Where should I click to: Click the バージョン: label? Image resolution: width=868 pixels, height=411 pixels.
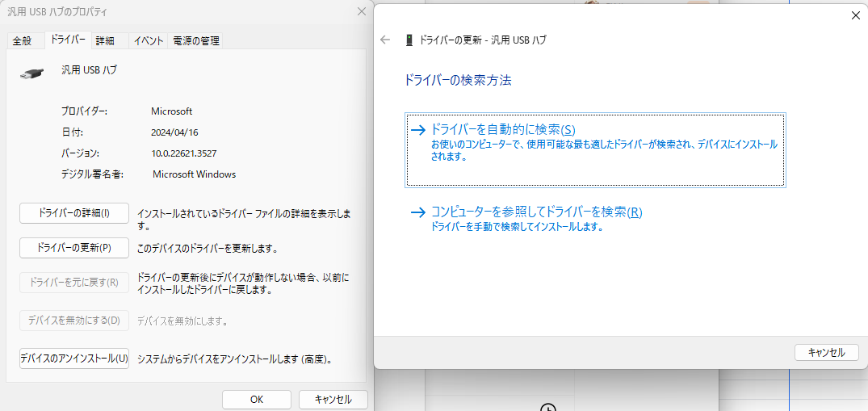tap(80, 153)
